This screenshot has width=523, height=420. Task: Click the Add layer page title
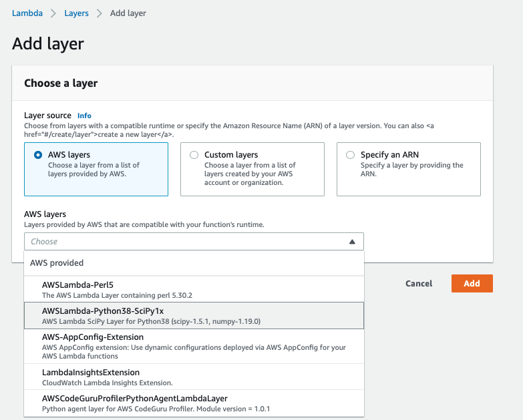[x=48, y=43]
